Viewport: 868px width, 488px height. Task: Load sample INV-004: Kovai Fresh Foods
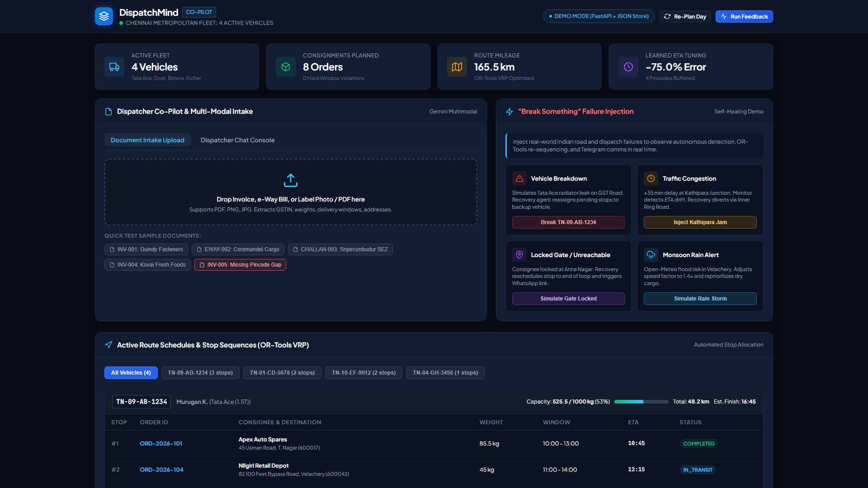click(147, 265)
